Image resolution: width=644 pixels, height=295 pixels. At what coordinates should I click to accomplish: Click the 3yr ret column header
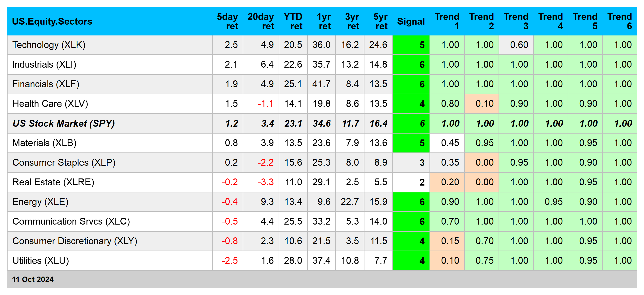coord(352,22)
